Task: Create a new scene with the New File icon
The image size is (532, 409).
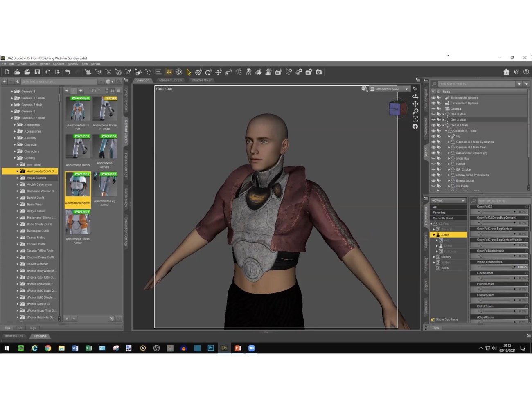Action: pyautogui.click(x=7, y=72)
